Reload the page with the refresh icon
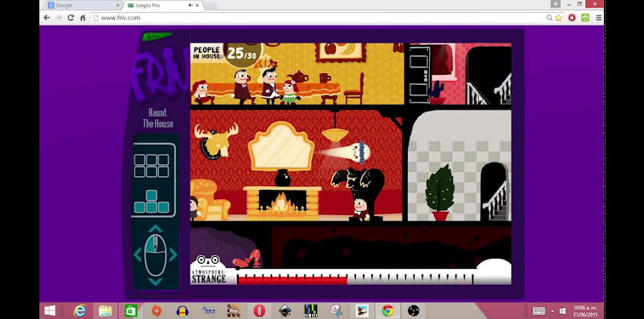The image size is (644, 319). pyautogui.click(x=71, y=18)
